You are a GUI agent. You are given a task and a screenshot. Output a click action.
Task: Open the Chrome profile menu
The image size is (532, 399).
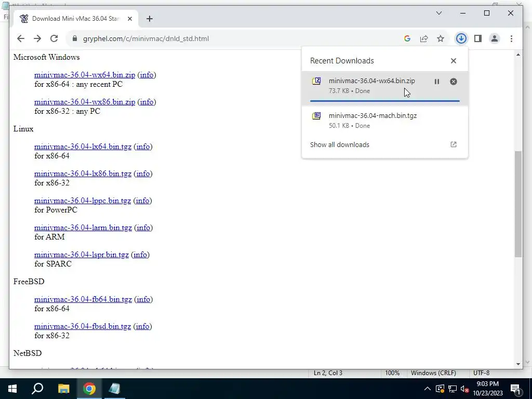pos(495,38)
